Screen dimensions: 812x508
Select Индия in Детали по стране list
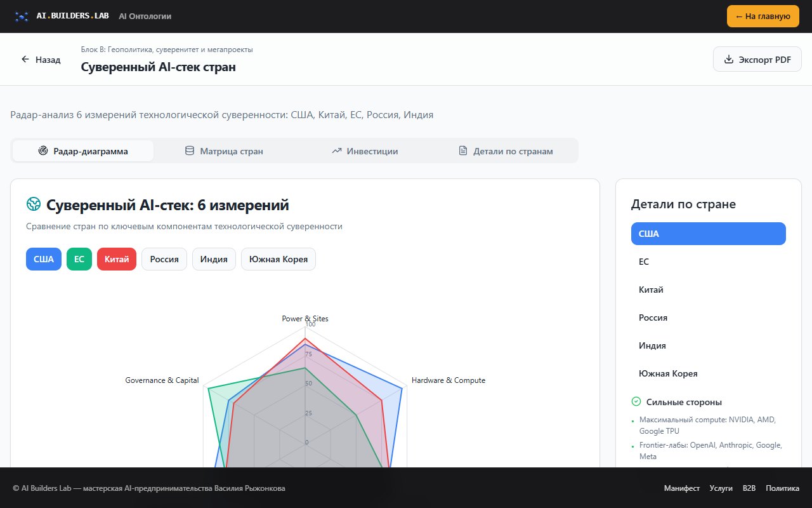point(709,345)
